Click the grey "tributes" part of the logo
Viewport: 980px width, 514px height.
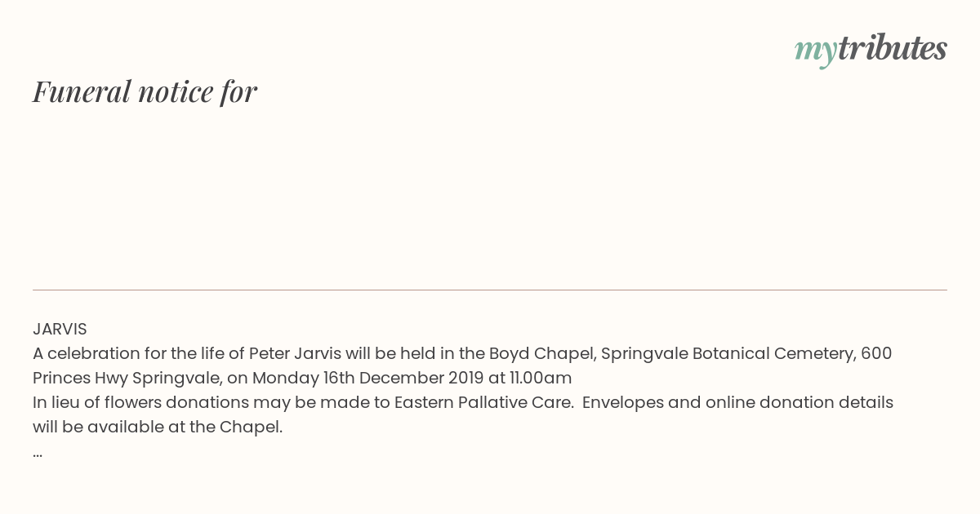(892, 49)
